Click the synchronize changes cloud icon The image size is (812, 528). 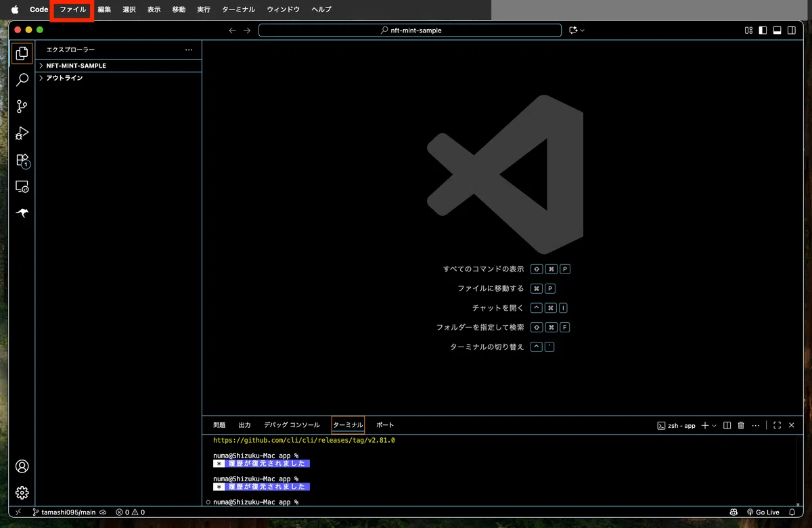pos(103,512)
